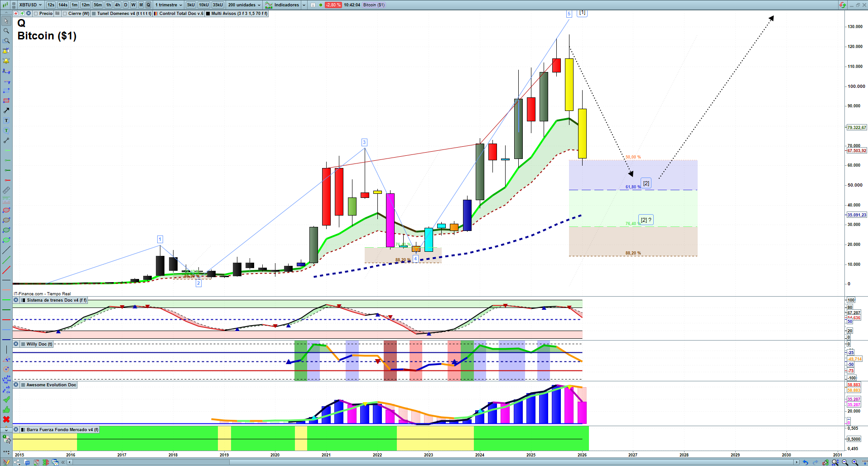This screenshot has height=466, width=868.
Task: Select the text bubble comment tool
Action: pos(6,130)
